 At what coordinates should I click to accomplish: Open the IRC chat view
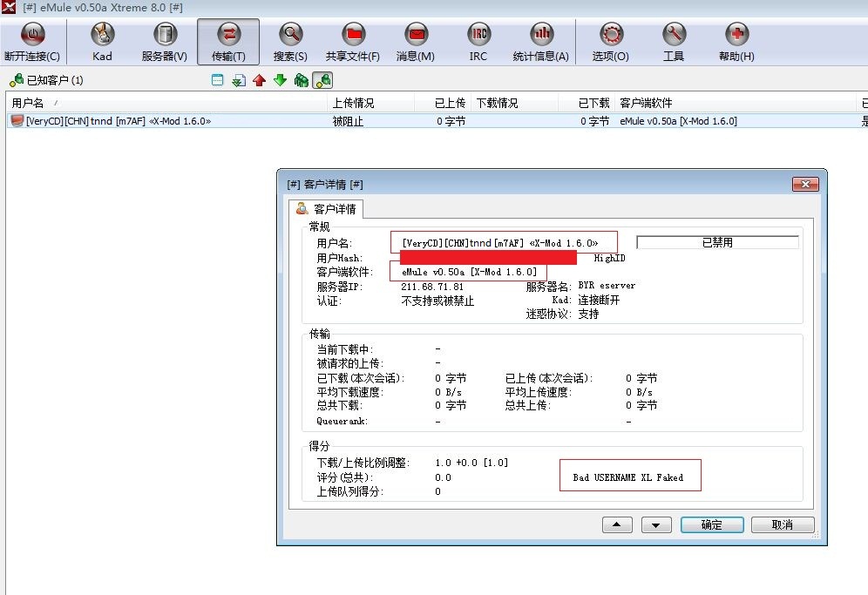[x=478, y=42]
